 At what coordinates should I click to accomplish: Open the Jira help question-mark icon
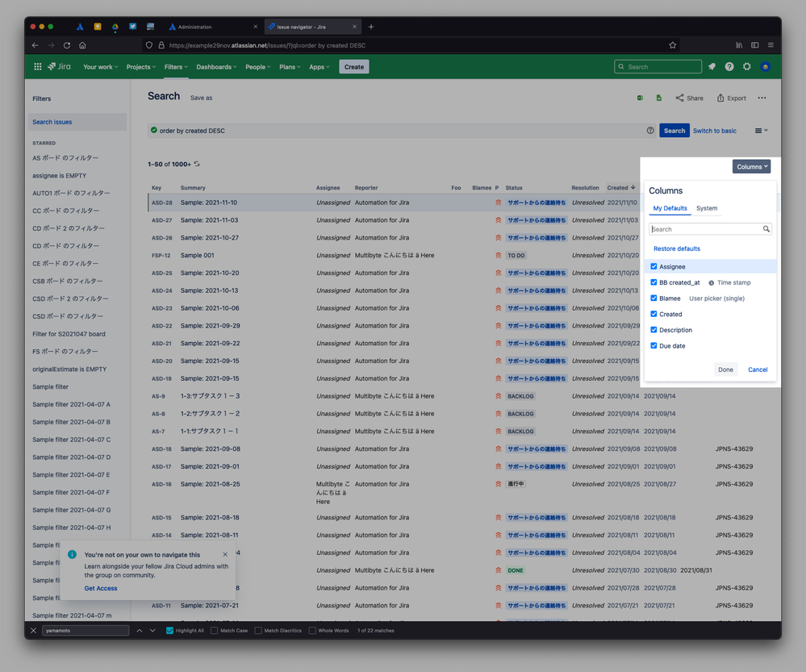coord(729,66)
